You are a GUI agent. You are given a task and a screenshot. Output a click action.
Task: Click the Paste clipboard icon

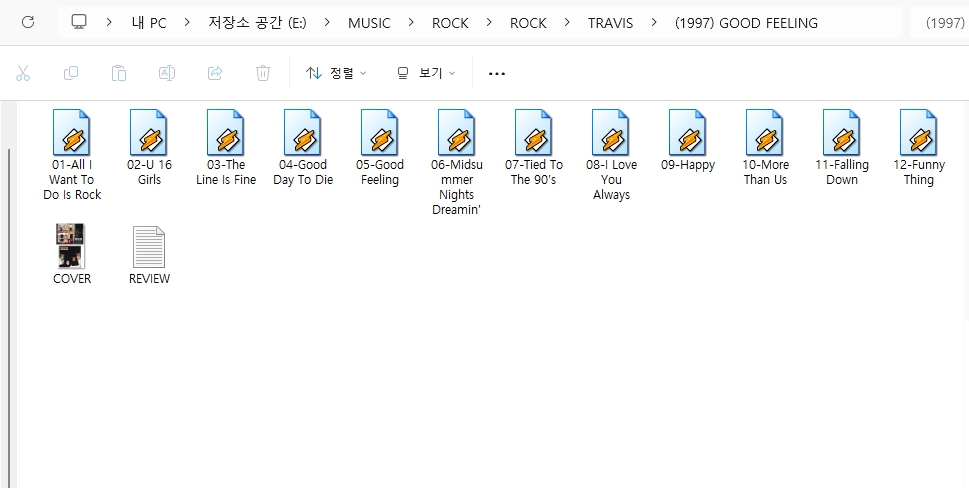(119, 73)
